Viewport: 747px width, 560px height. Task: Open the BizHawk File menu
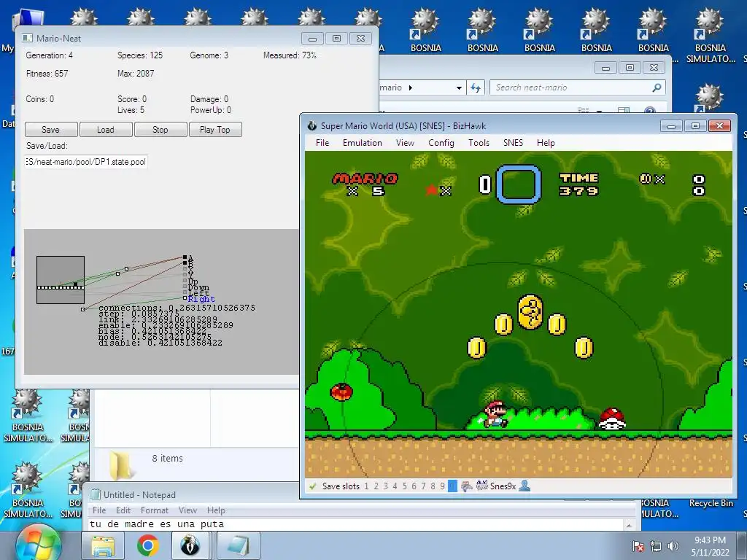click(x=322, y=143)
